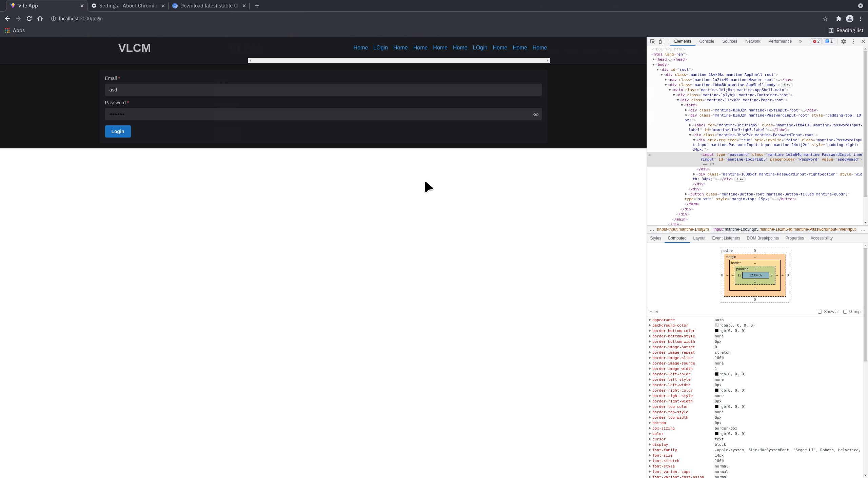The width and height of the screenshot is (868, 478).
Task: Expand the button mantine-Button-root element
Action: (686, 194)
